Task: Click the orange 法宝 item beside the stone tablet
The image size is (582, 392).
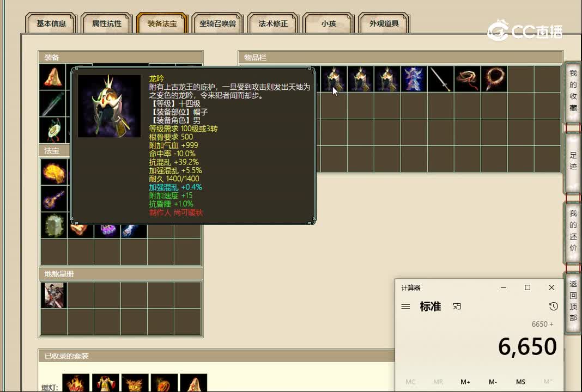Action: (x=81, y=231)
